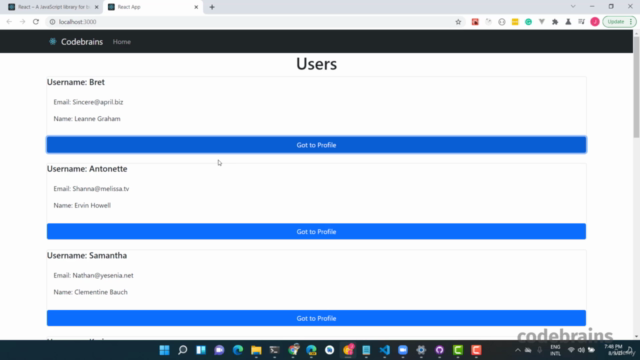Click the text Name: Leanne Graham

pyautogui.click(x=87, y=119)
